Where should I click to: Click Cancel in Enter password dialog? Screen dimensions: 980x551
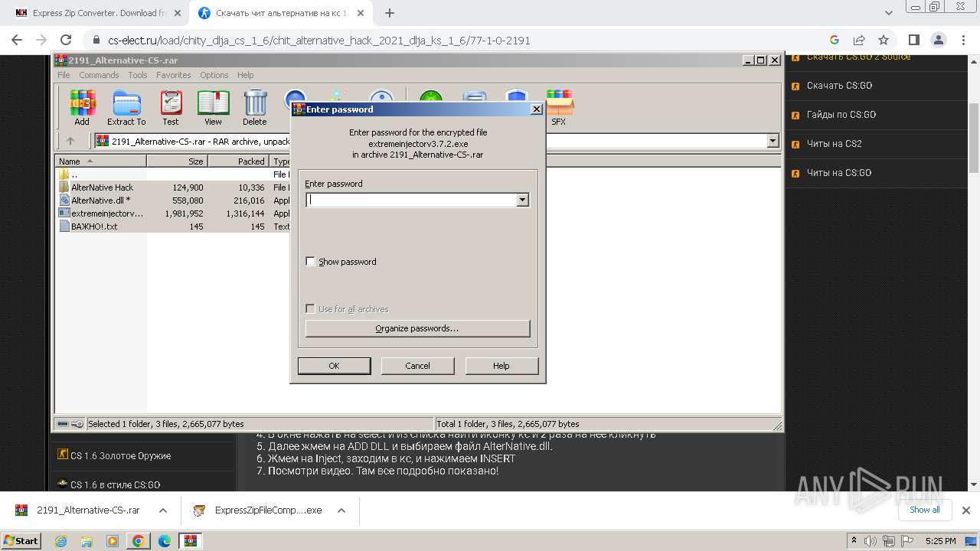(417, 366)
